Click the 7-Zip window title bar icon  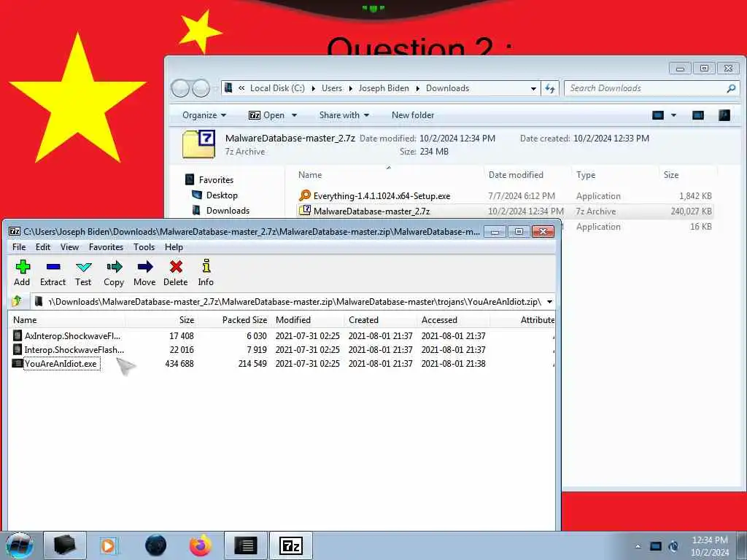pyautogui.click(x=15, y=231)
